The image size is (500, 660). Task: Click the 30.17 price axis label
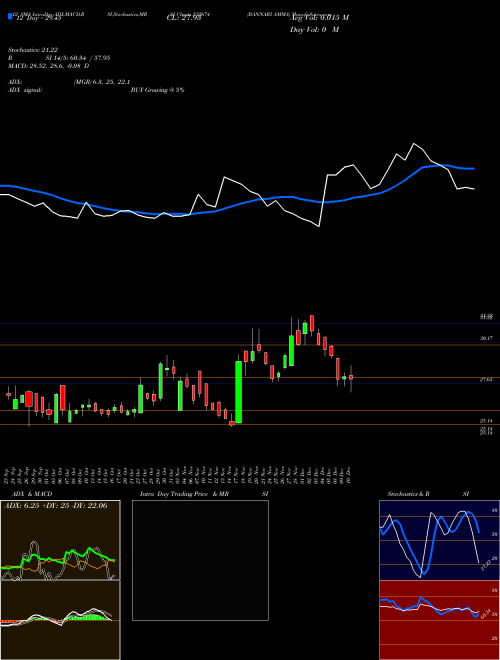click(x=486, y=338)
